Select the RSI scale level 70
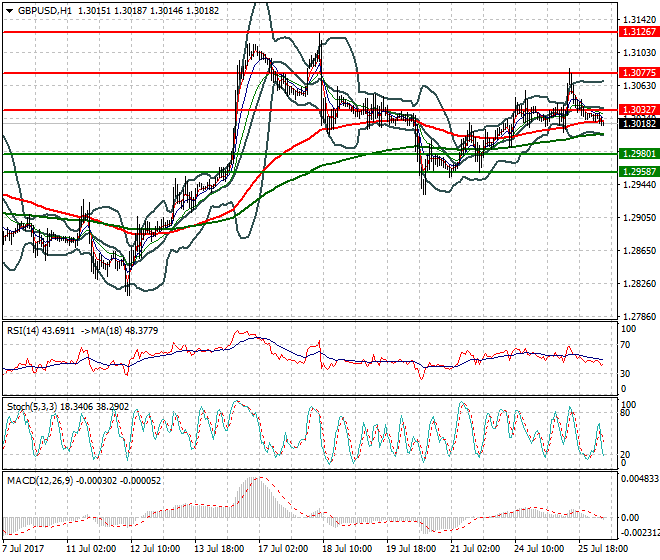Image resolution: width=660 pixels, height=560 pixels. 625,345
